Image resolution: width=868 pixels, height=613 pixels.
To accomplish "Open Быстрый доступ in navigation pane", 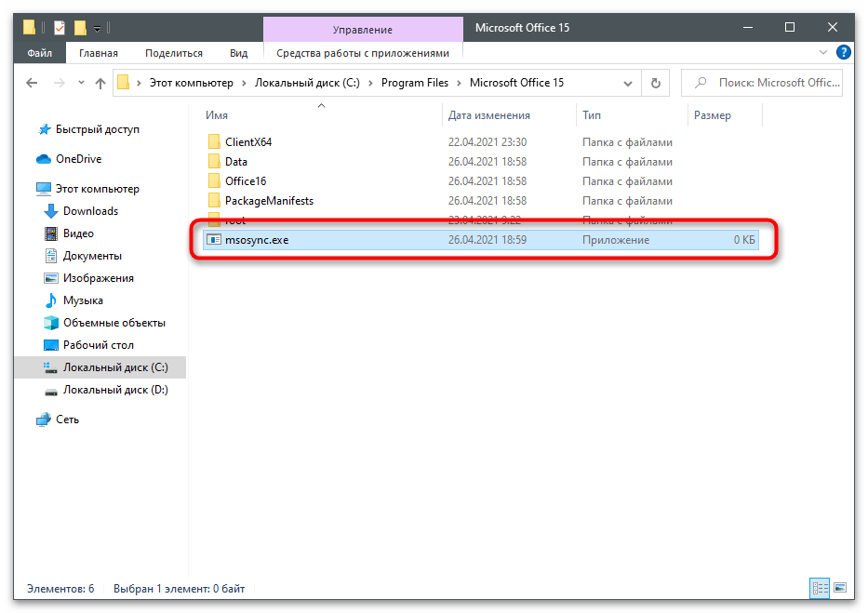I will [98, 129].
